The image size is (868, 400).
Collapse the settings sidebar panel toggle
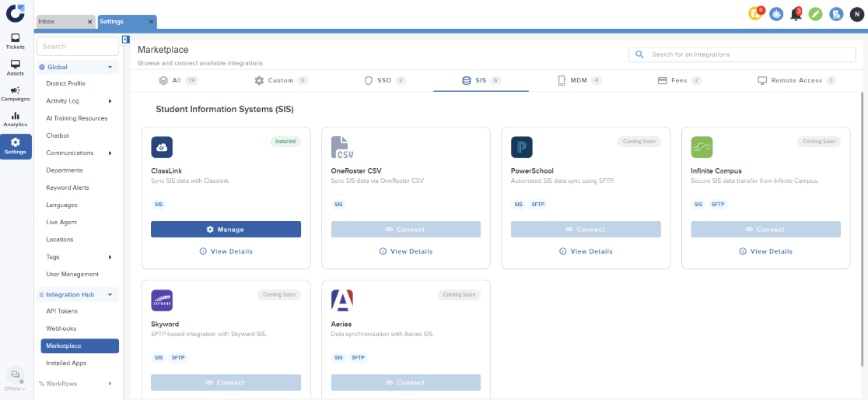tap(126, 40)
